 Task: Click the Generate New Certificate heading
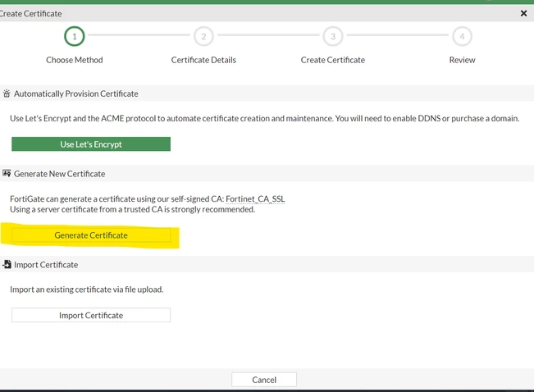click(60, 174)
